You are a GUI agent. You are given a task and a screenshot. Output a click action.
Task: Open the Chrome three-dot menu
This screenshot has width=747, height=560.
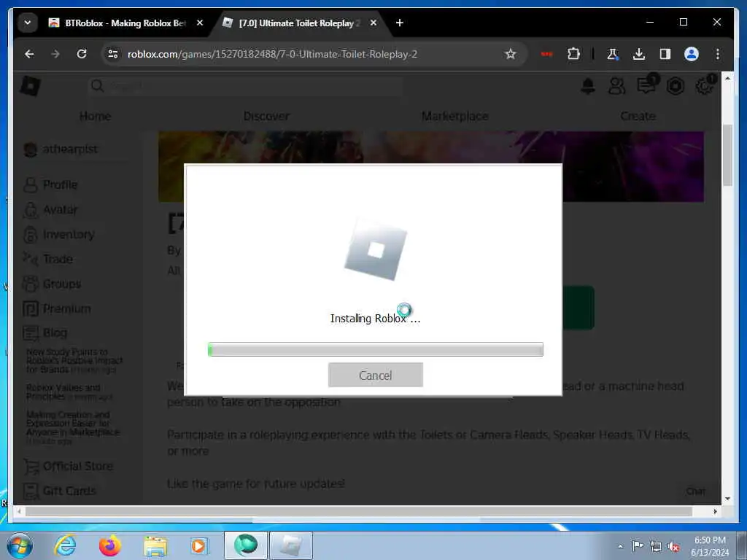[718, 54]
